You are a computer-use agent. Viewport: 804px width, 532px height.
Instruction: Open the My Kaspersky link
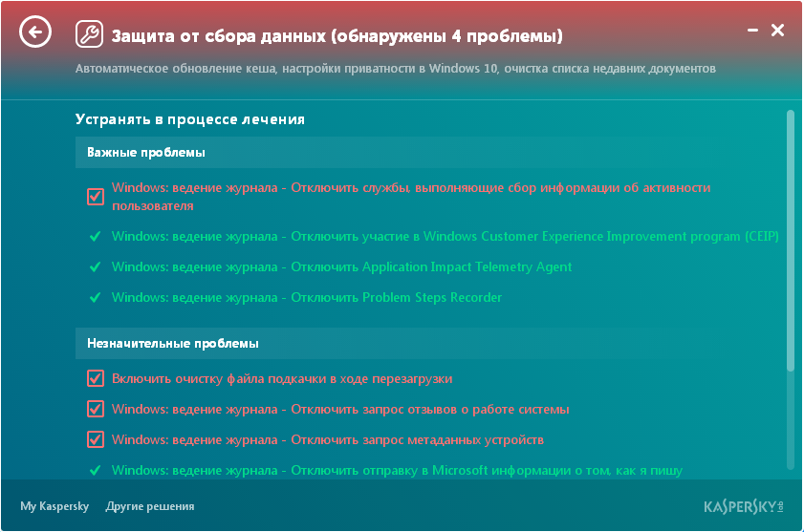54,506
